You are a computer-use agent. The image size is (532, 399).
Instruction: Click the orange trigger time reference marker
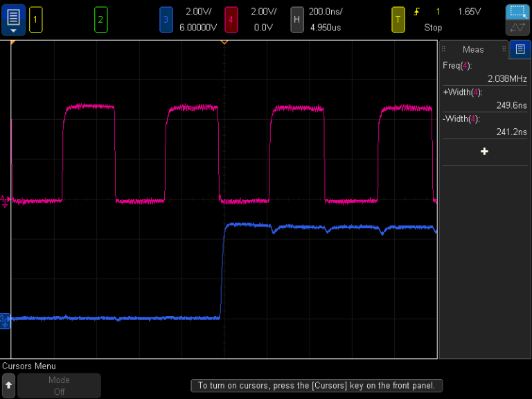[224, 42]
